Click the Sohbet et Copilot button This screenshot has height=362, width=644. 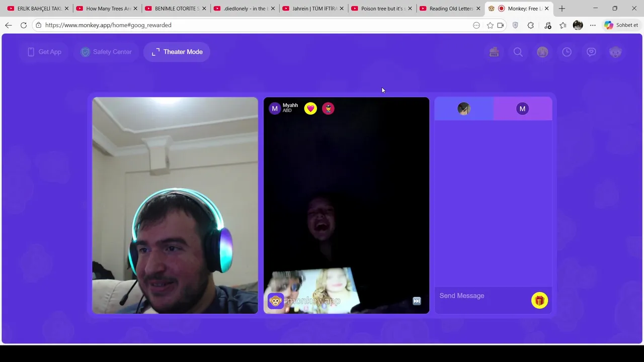click(621, 25)
